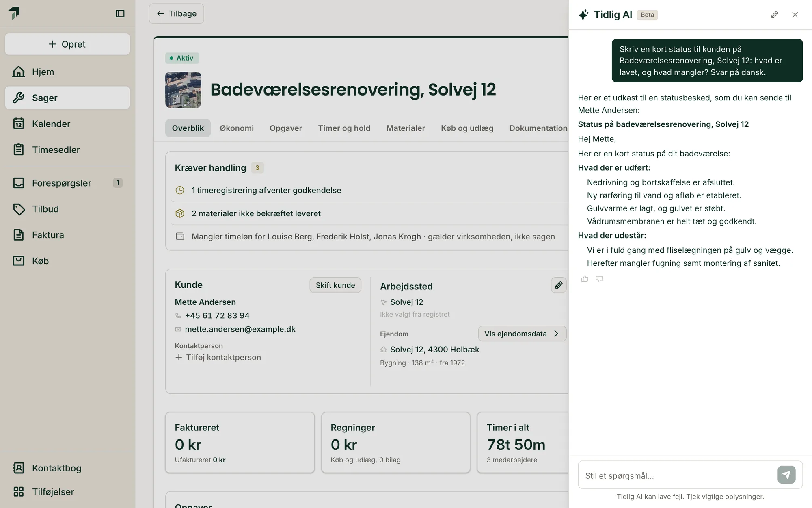Open Køb in sidebar
812x508 pixels.
pyautogui.click(x=67, y=261)
